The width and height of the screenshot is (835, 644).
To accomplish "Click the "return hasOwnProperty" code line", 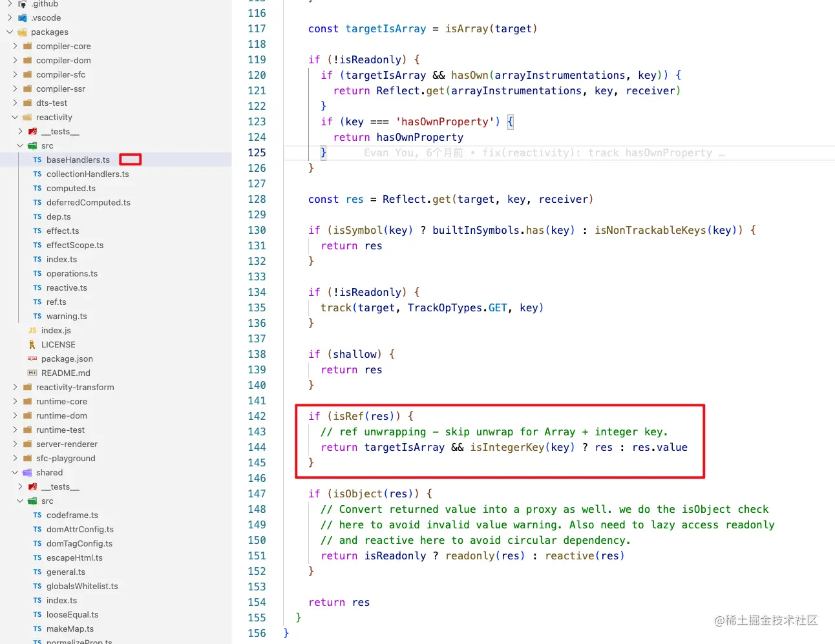I will pos(398,138).
